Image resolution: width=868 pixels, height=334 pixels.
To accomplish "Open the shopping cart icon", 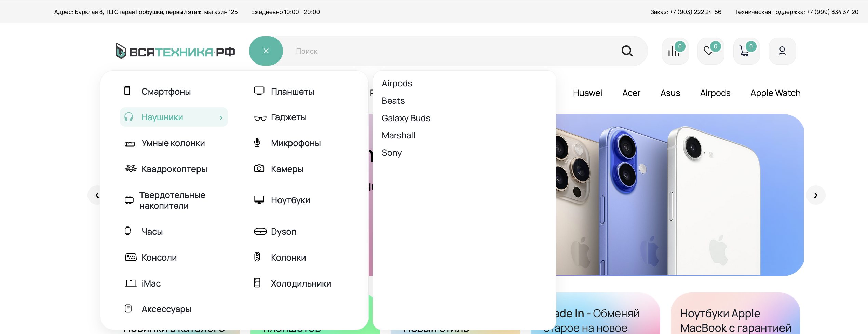I will [746, 51].
